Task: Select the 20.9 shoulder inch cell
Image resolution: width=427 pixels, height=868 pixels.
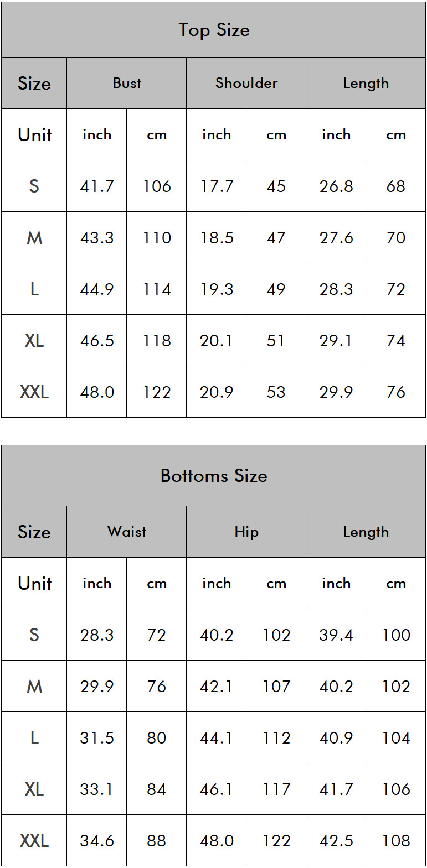Action: 217,392
